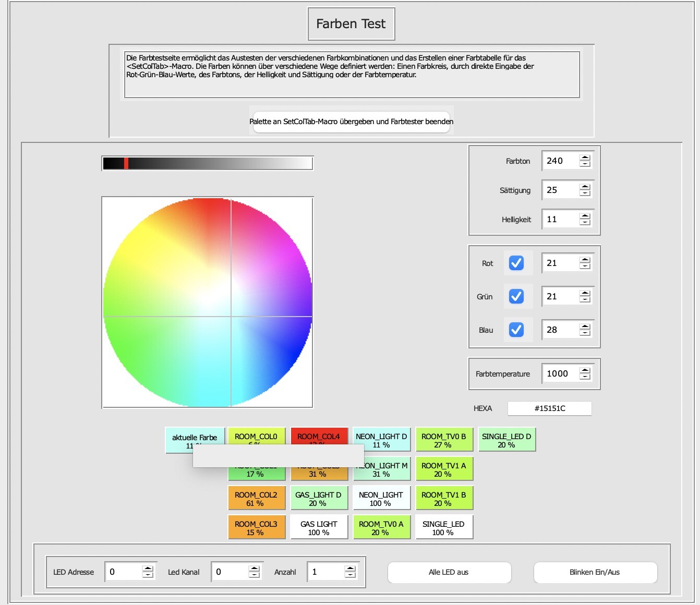Click the Blinken Ein/Aus button
Viewport: 700px width, 605px height.
(x=595, y=572)
